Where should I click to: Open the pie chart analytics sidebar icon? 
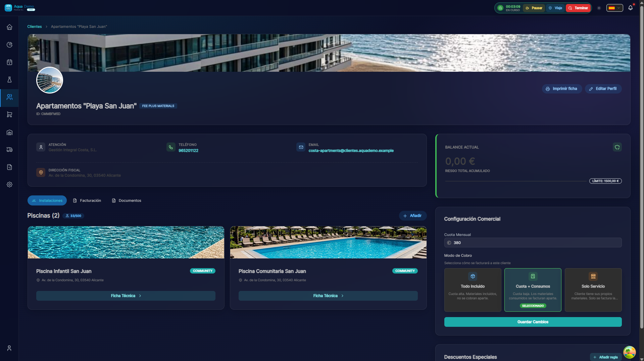9,45
